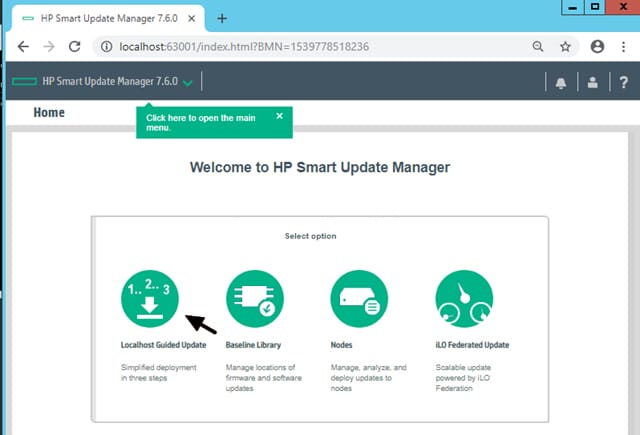Open Chrome three-dot menu

coord(623,47)
